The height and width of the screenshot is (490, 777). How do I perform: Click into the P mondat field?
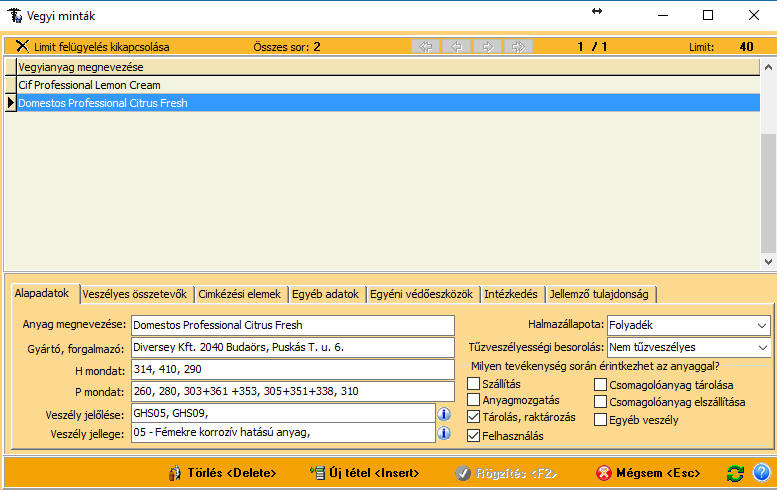click(x=293, y=391)
